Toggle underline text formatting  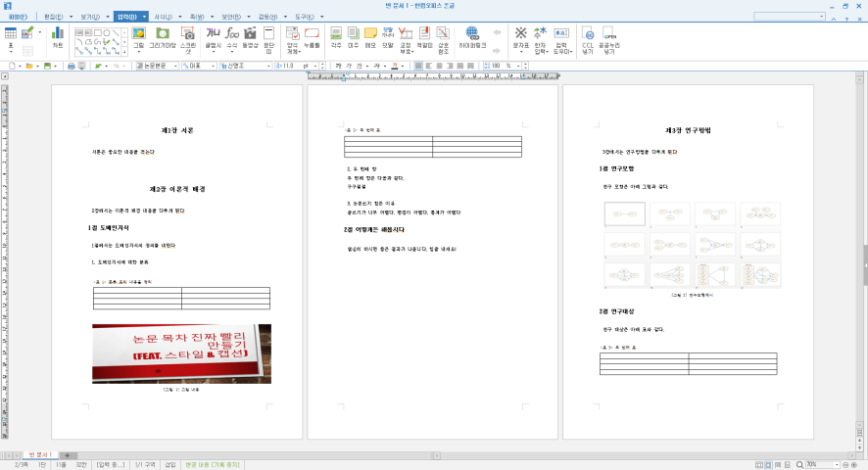pyautogui.click(x=359, y=66)
